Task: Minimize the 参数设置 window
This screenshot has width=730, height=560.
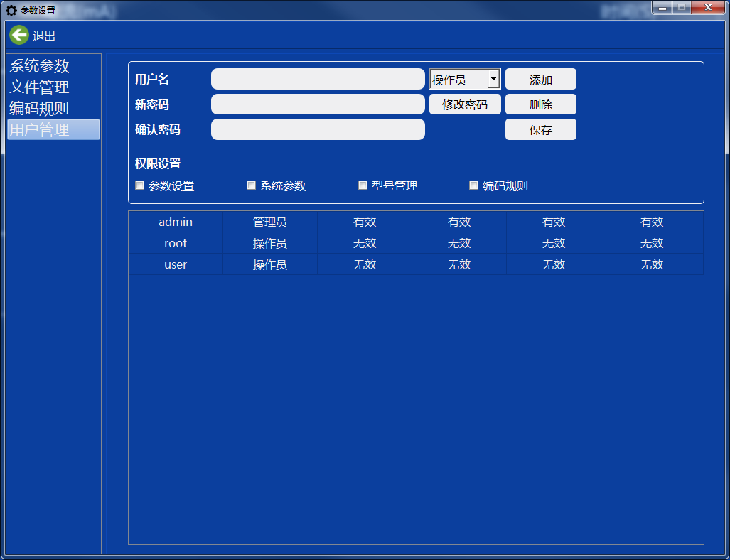Action: coord(662,7)
